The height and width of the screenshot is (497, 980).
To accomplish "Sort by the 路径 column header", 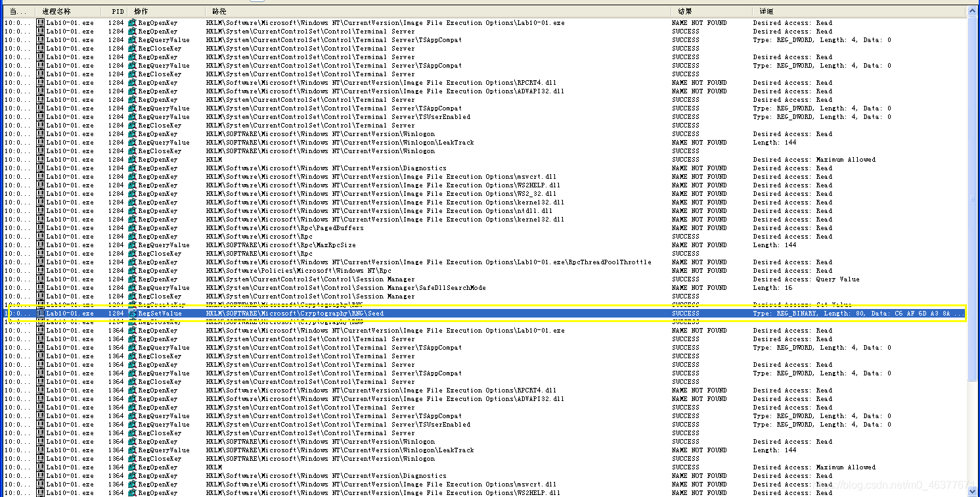I will 438,11.
